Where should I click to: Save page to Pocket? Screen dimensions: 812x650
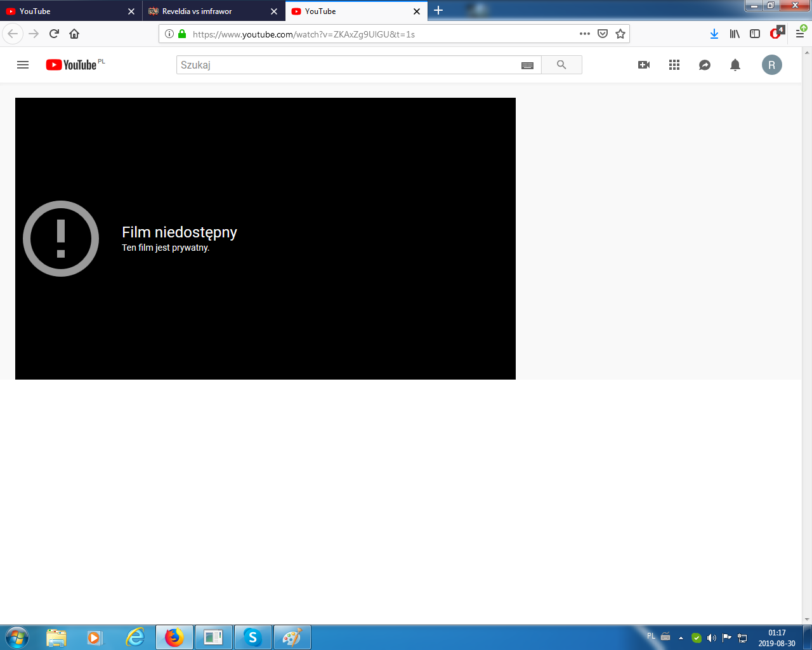tap(603, 34)
